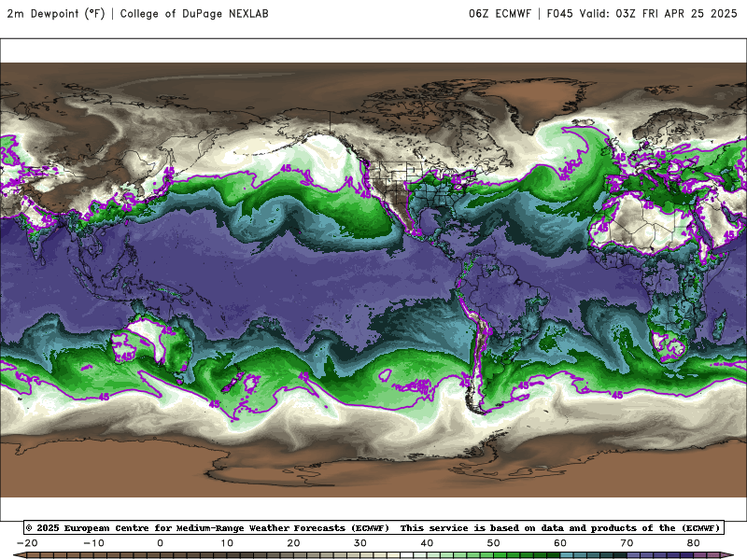Click the '10' color scale label
747x560 pixels.
[227, 543]
